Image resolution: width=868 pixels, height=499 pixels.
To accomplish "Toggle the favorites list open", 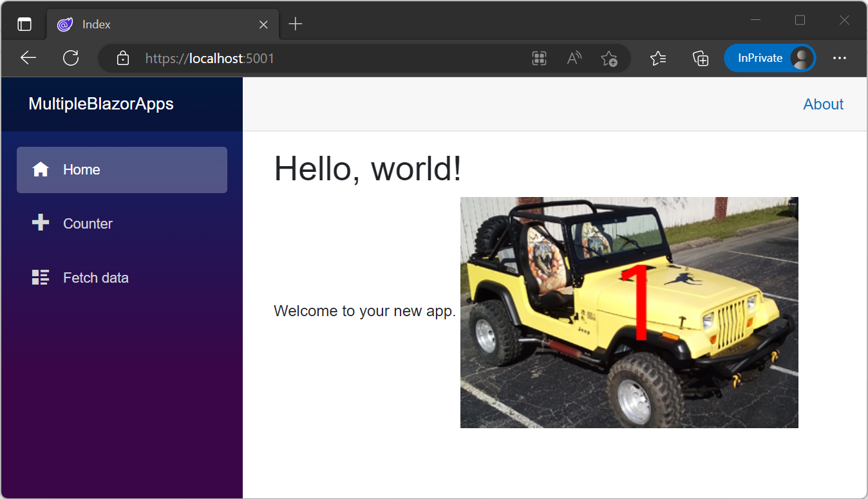I will (x=658, y=58).
